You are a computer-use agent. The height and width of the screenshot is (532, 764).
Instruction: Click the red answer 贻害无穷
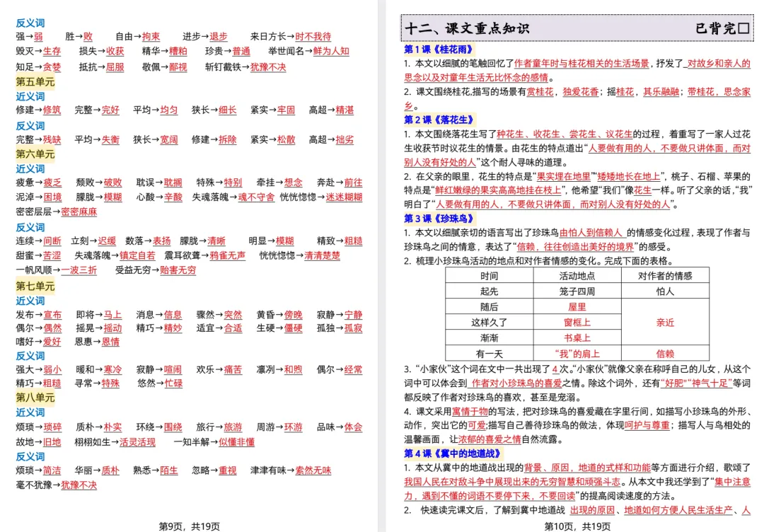tap(178, 270)
